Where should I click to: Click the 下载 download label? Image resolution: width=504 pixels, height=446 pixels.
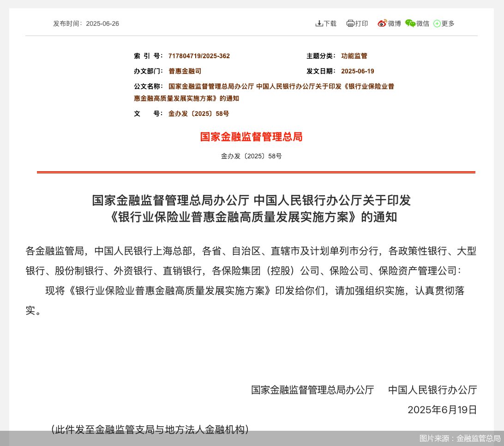[x=329, y=23]
